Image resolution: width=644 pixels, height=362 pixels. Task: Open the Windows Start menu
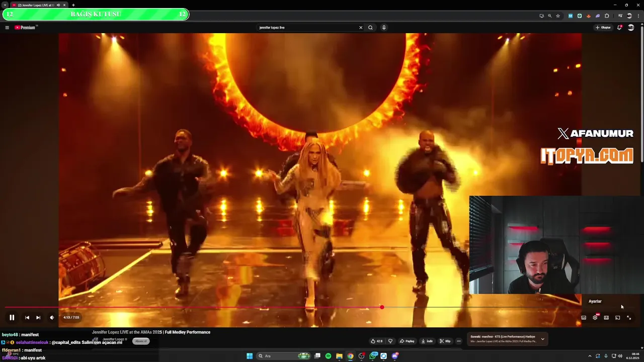pyautogui.click(x=250, y=356)
